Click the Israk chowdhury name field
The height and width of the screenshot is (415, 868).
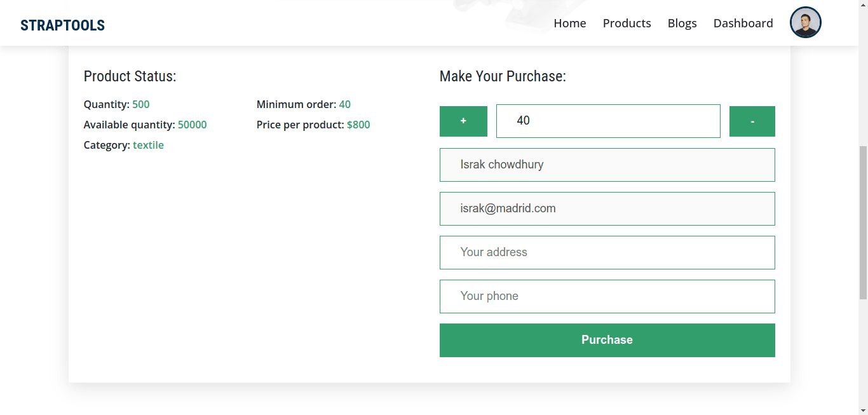[x=607, y=165]
